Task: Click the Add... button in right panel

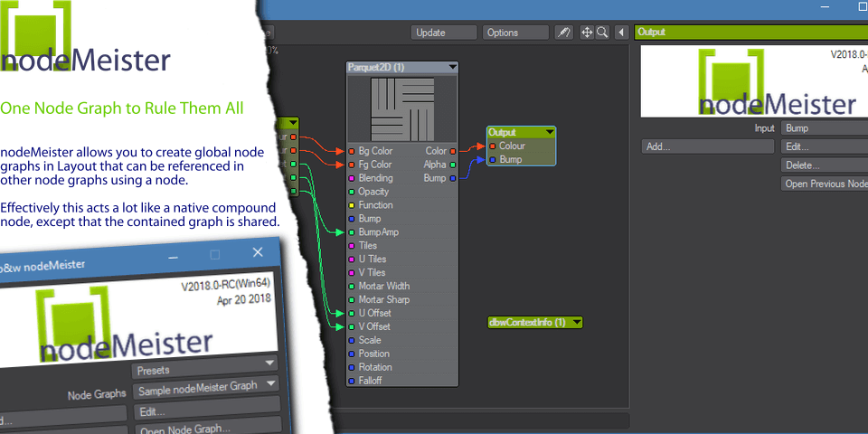Action: pos(707,146)
